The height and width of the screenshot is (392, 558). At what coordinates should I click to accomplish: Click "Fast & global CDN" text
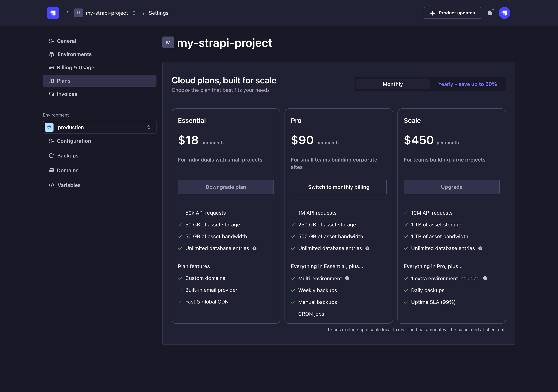(x=207, y=302)
